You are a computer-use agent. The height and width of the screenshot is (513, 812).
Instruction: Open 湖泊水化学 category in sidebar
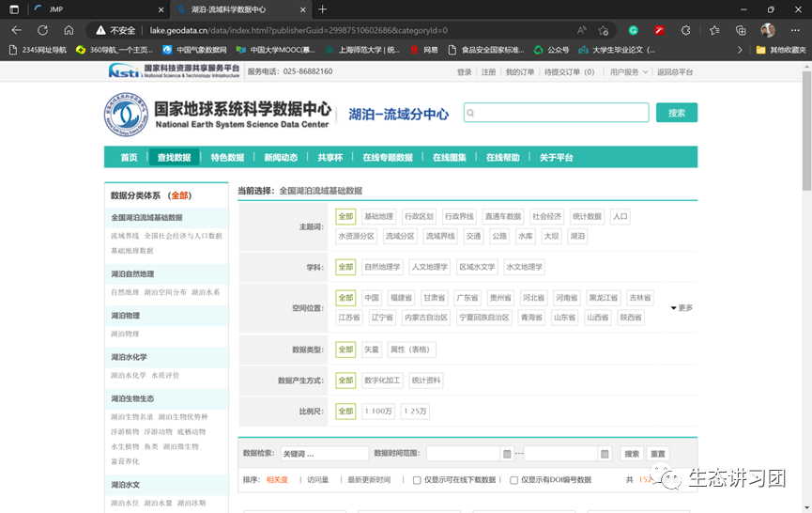tap(129, 357)
